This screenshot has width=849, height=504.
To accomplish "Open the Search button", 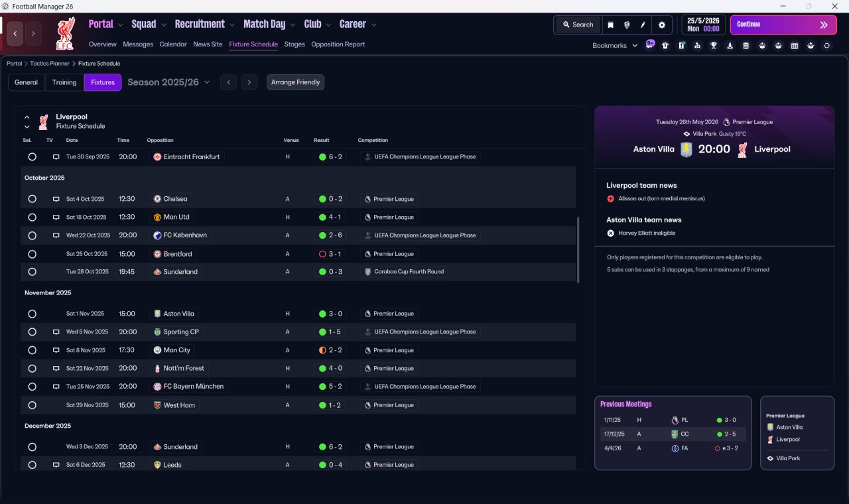I will [x=578, y=25].
